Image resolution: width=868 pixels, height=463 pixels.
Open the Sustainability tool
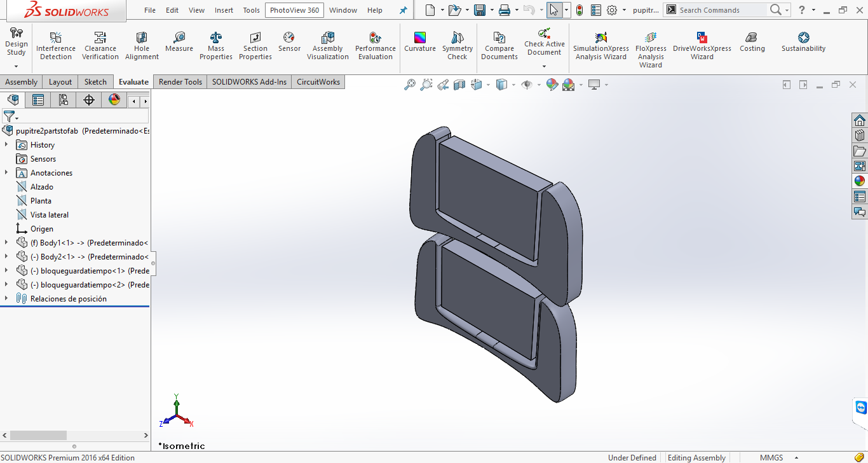tap(804, 42)
